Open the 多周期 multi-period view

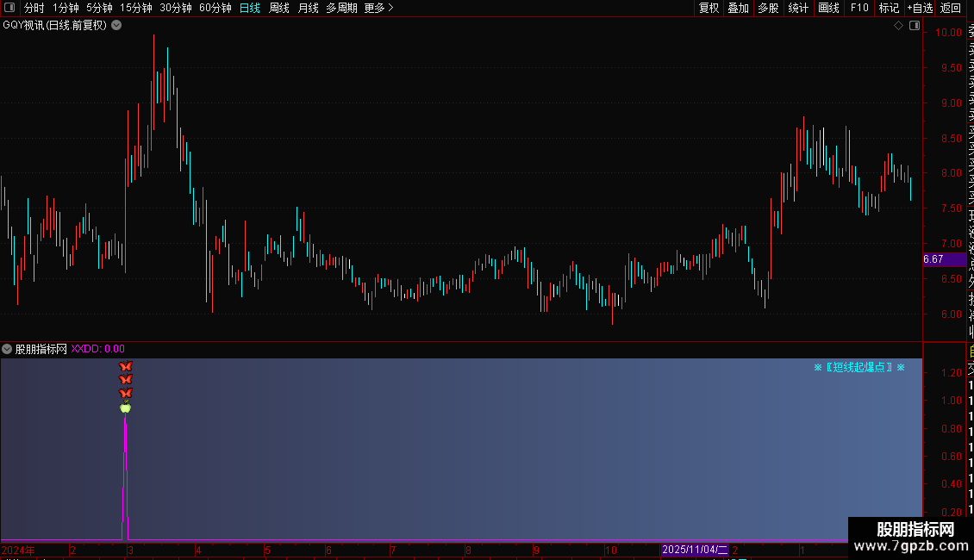click(x=341, y=8)
